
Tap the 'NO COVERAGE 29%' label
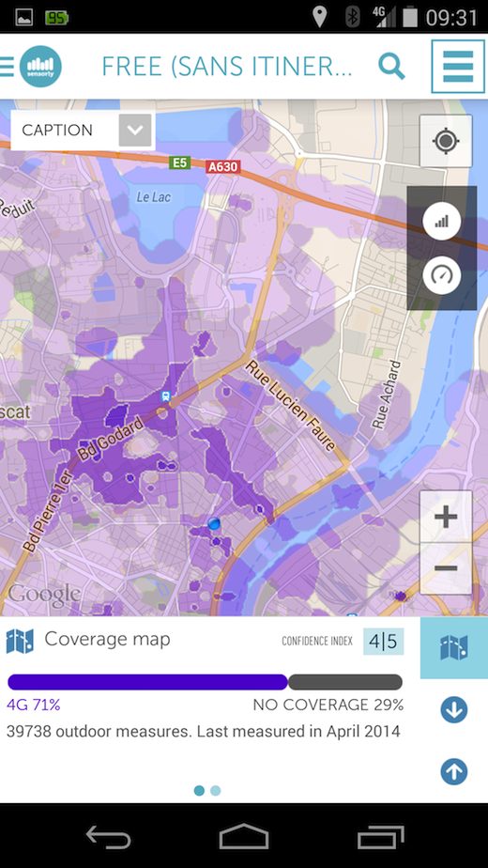pyautogui.click(x=328, y=705)
